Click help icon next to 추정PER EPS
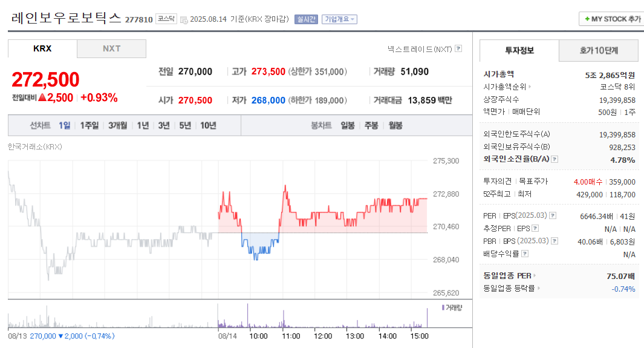 (x=535, y=228)
